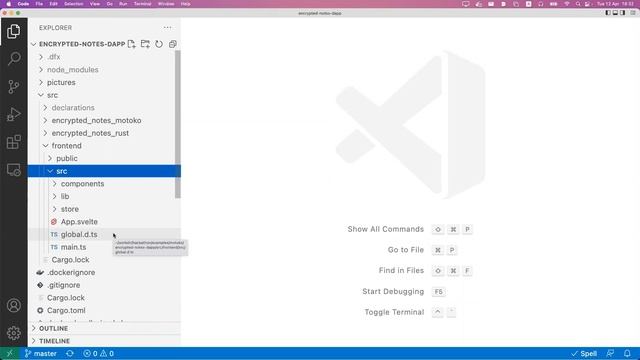Open the Extensions view
The image size is (640, 360).
tap(13, 142)
